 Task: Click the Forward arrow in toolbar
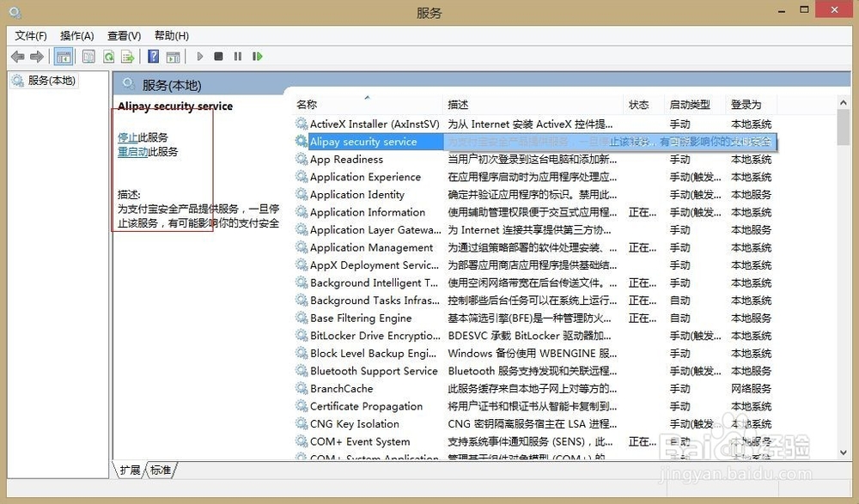37,57
